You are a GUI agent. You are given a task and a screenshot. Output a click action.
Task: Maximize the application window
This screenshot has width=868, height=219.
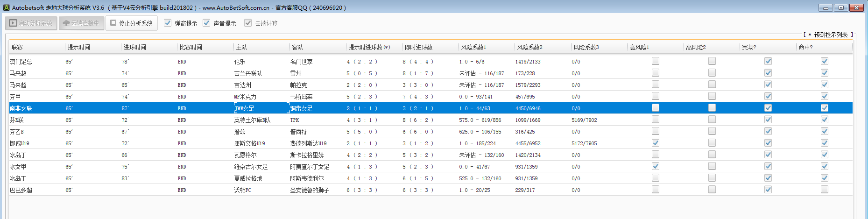pos(841,7)
